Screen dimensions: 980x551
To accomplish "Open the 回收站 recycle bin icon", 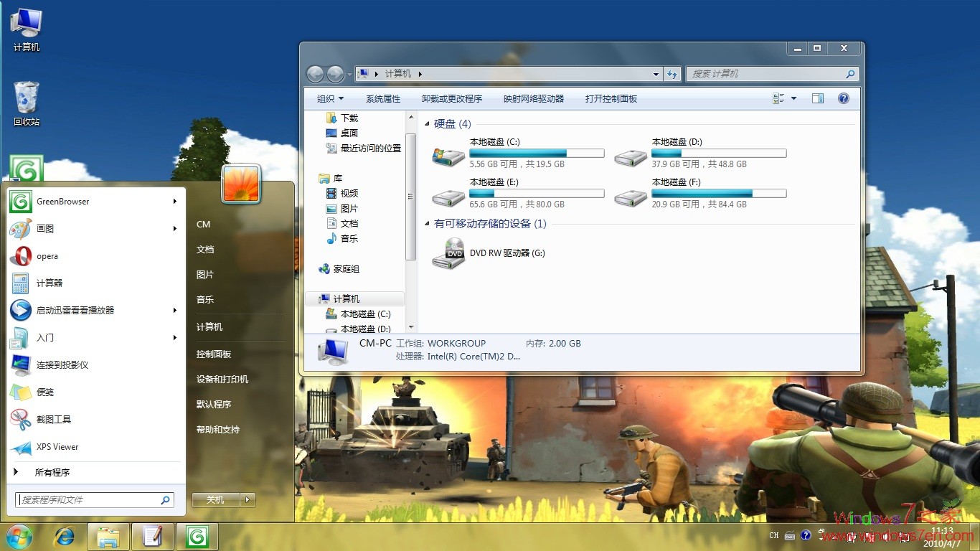I will coord(27,104).
